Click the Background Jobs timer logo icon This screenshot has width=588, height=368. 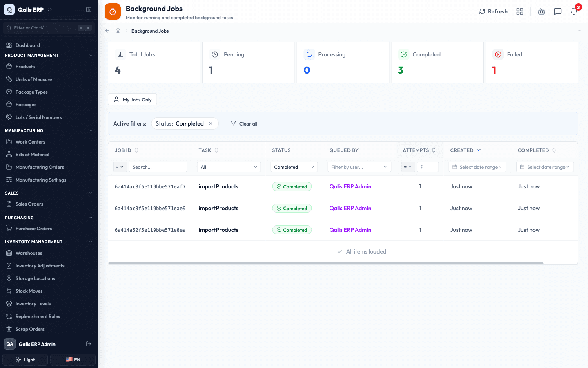click(x=113, y=11)
